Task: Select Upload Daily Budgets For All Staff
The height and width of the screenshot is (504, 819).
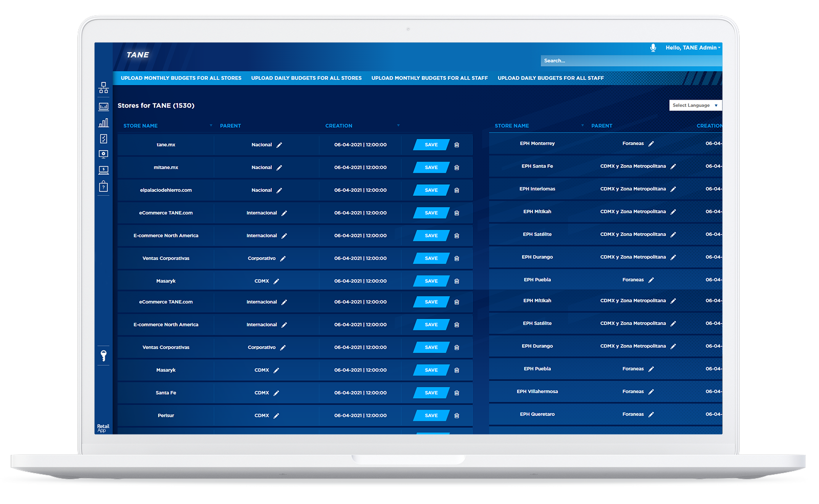Action: point(550,78)
